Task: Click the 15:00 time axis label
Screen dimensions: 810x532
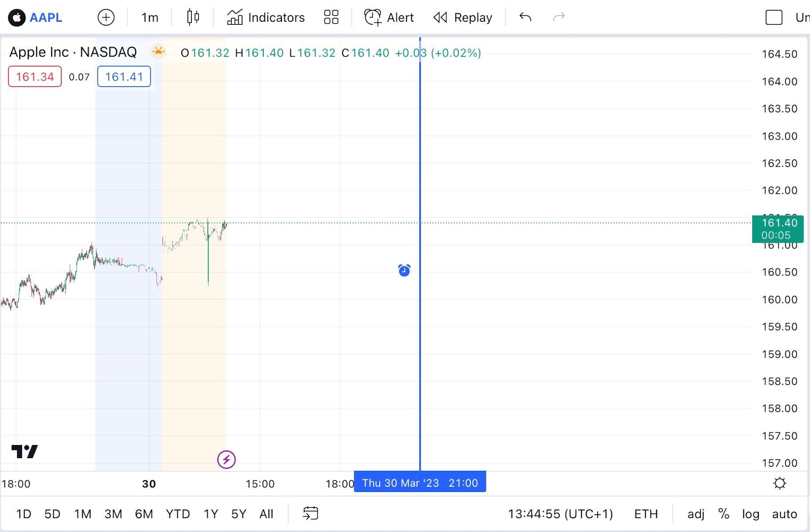Action: coord(260,484)
